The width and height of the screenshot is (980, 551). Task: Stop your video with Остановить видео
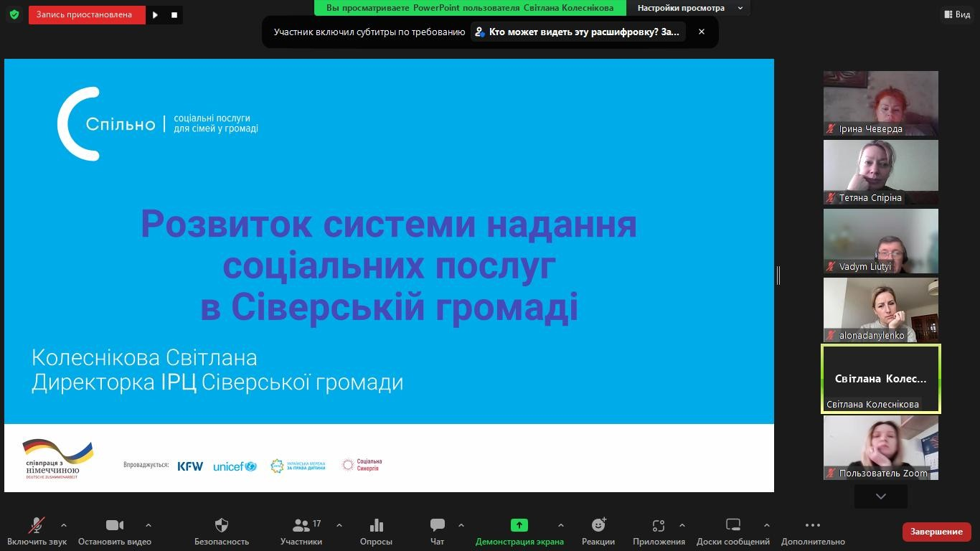[114, 531]
